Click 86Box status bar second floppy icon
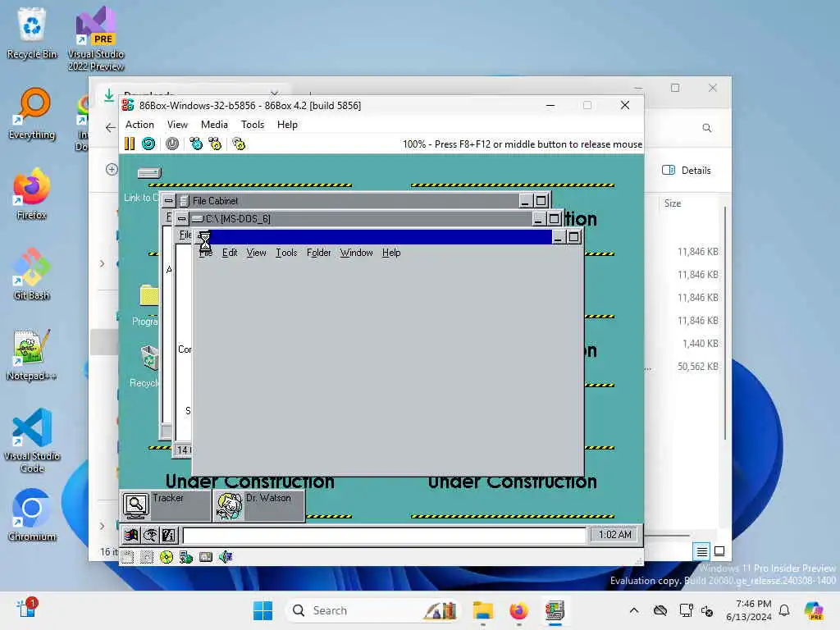This screenshot has width=840, height=630. point(147,557)
